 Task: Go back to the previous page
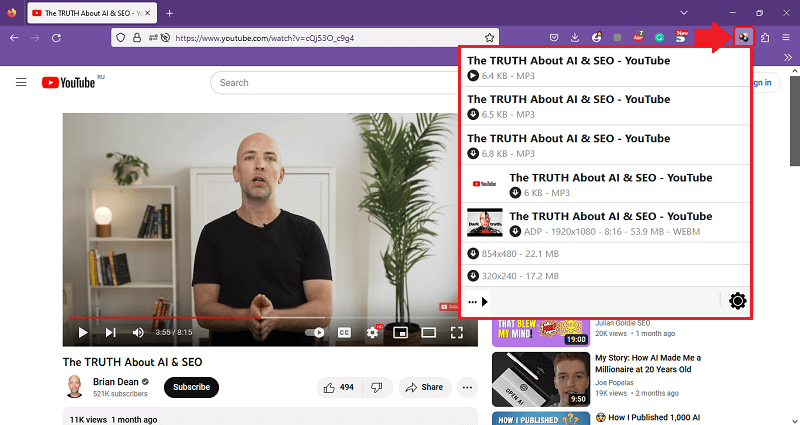14,38
